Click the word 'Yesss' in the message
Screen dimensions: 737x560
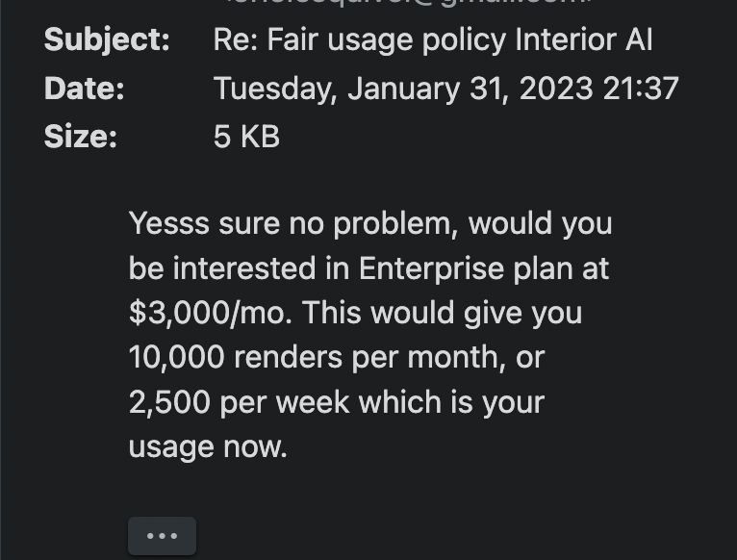point(169,223)
